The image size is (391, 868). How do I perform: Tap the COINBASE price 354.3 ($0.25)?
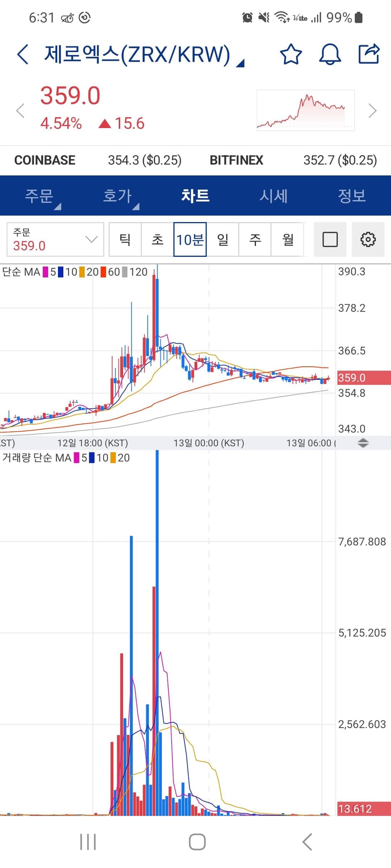[145, 160]
